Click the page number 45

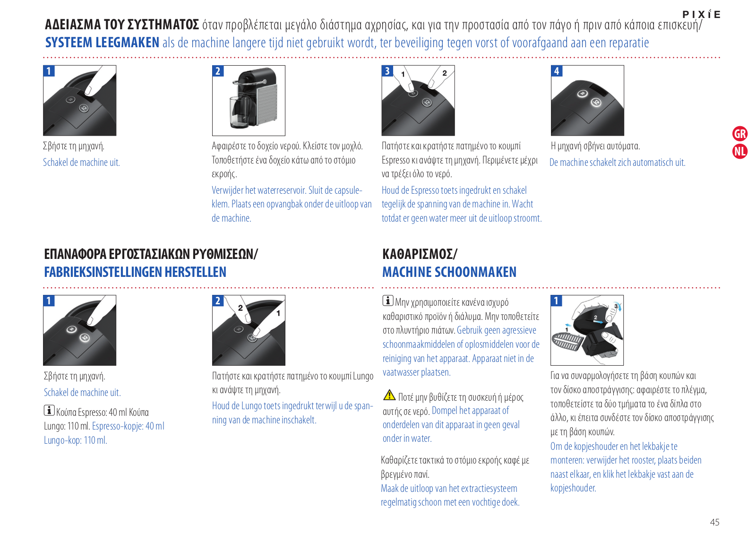click(x=714, y=522)
